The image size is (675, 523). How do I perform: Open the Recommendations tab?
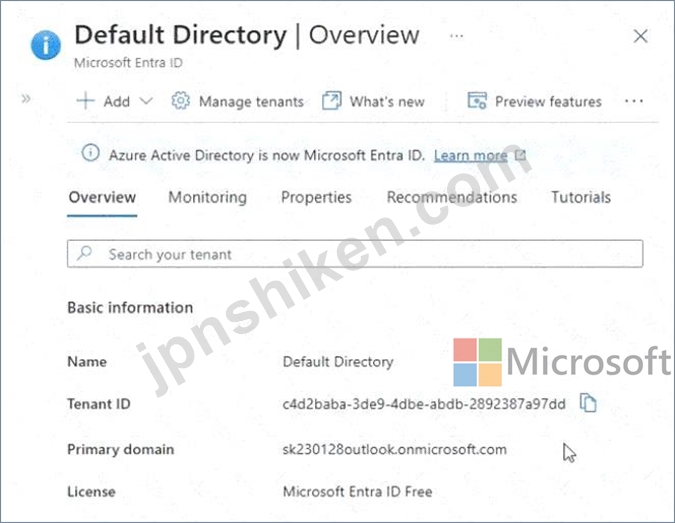point(452,197)
